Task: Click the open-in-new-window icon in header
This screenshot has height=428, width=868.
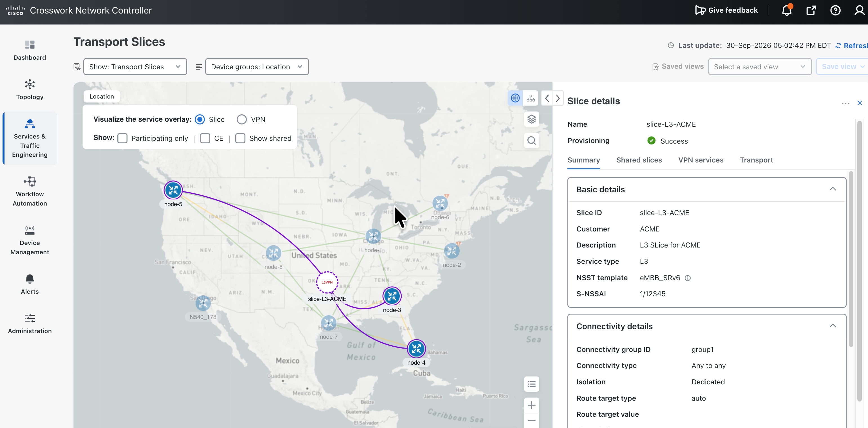Action: click(811, 10)
